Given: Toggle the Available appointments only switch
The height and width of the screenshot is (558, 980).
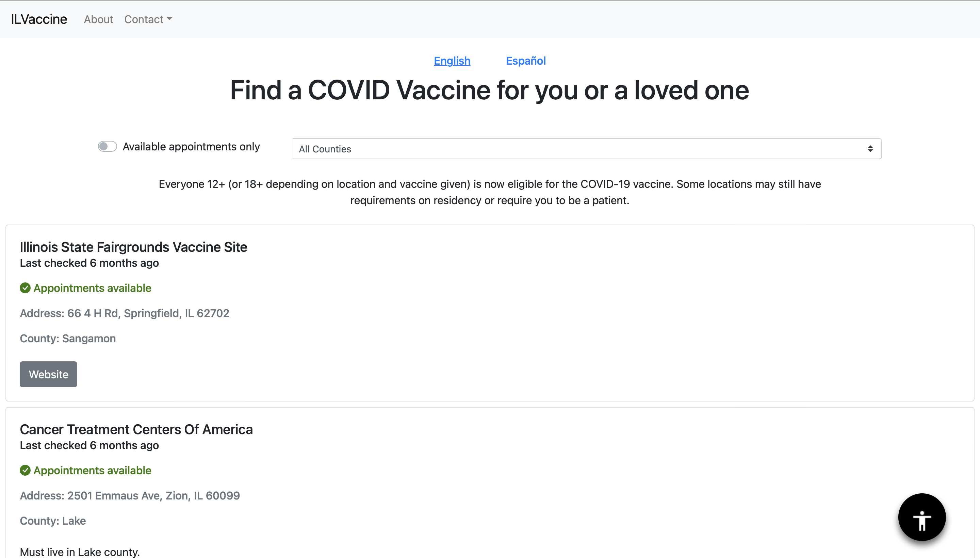Looking at the screenshot, I should (x=107, y=146).
